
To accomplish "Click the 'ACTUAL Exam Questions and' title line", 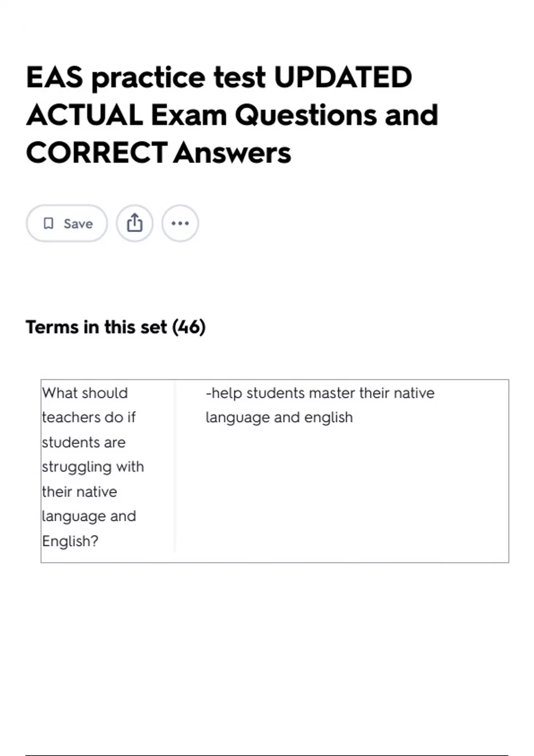I will [232, 115].
